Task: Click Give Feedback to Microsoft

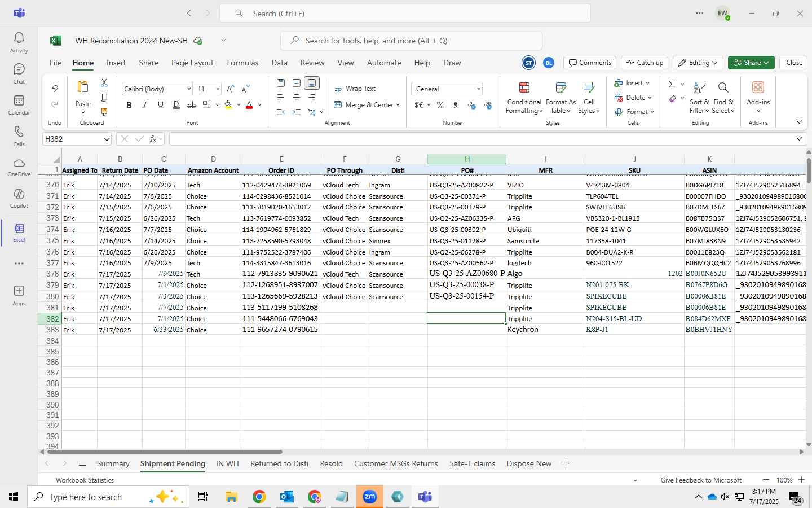Action: click(x=701, y=480)
